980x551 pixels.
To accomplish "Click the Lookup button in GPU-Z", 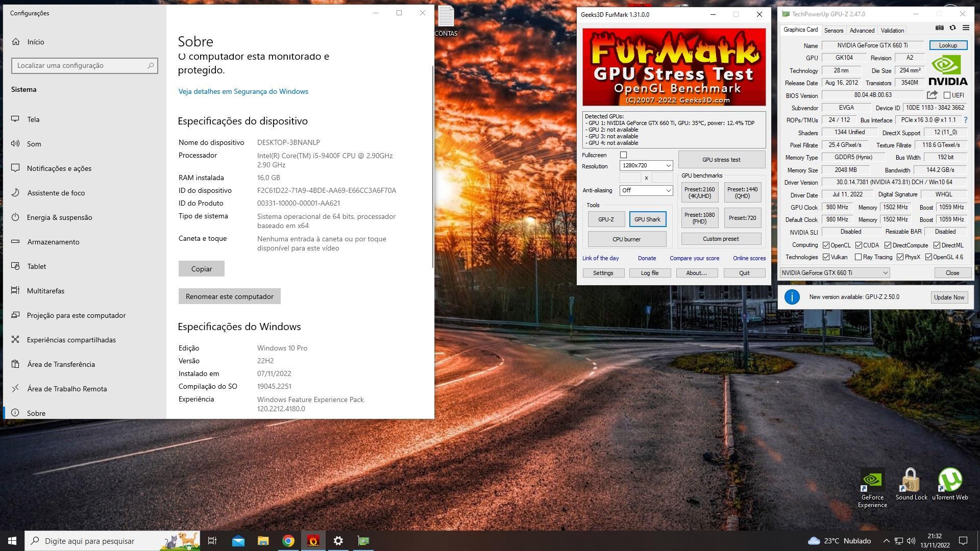I will pos(948,45).
